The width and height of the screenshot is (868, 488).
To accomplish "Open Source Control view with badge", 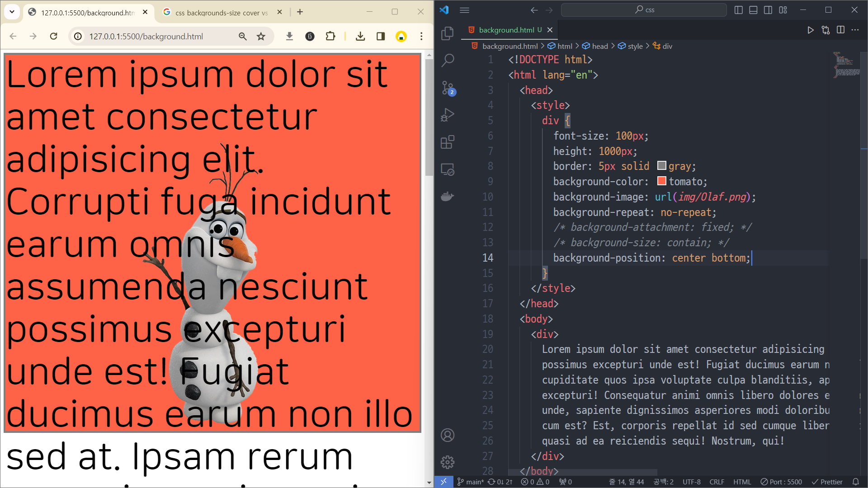I will 447,88.
